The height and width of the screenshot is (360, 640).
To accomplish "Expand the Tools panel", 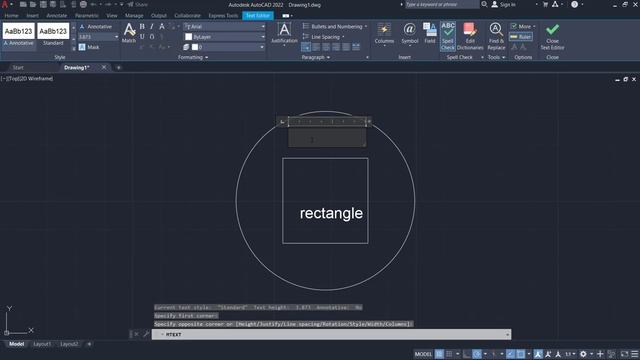I will pos(496,58).
